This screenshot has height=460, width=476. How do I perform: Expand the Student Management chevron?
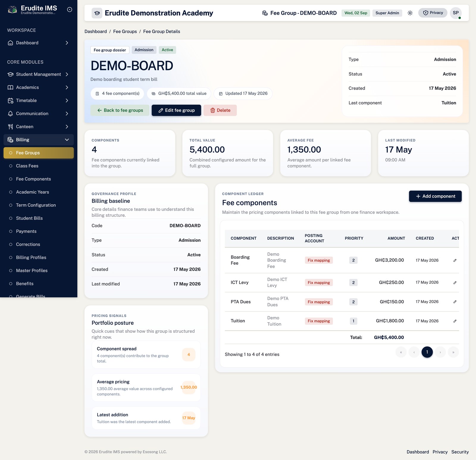pyautogui.click(x=67, y=74)
